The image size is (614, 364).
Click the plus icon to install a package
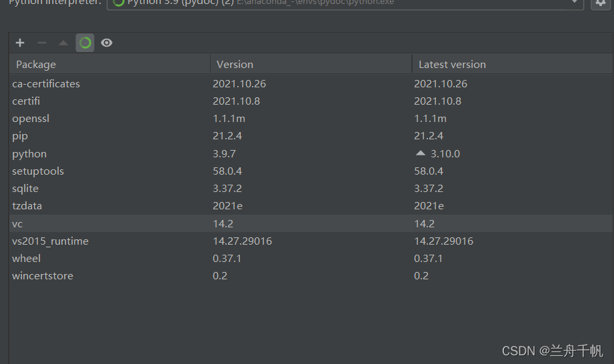click(20, 43)
